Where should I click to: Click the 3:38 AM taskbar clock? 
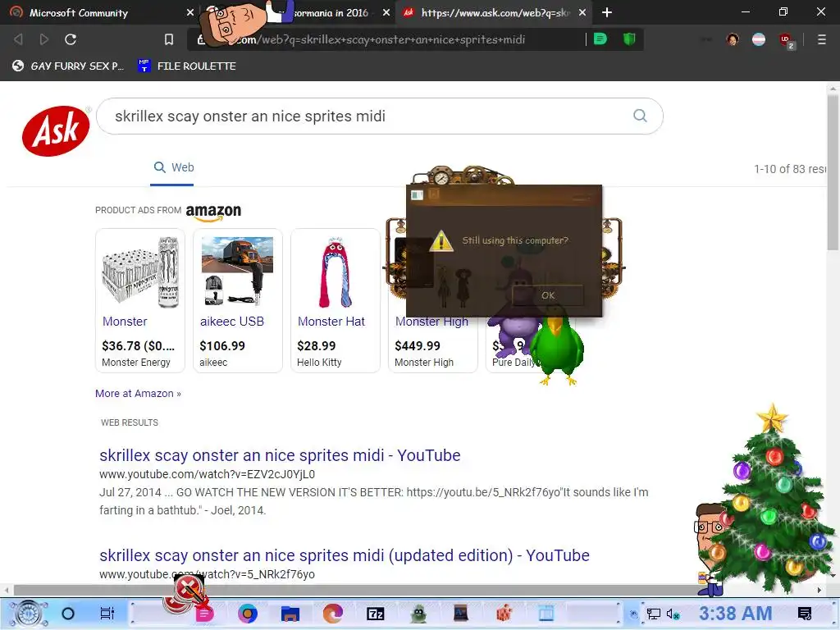point(735,613)
